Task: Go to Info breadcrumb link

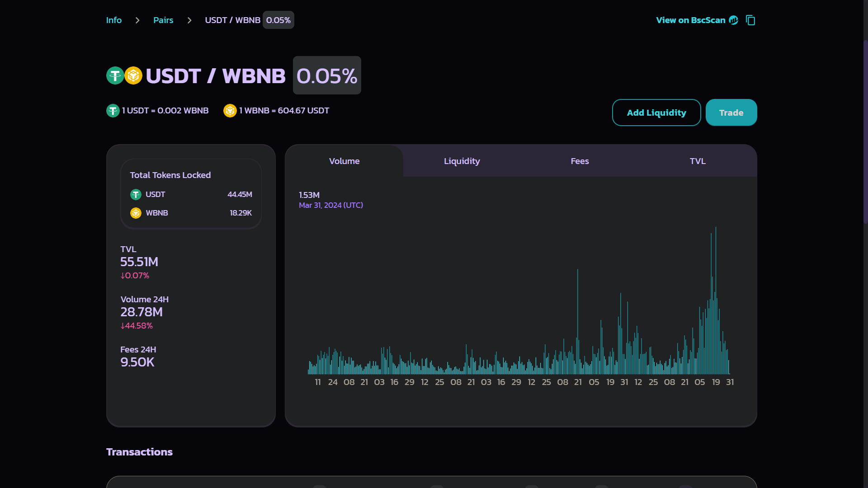Action: [x=114, y=20]
